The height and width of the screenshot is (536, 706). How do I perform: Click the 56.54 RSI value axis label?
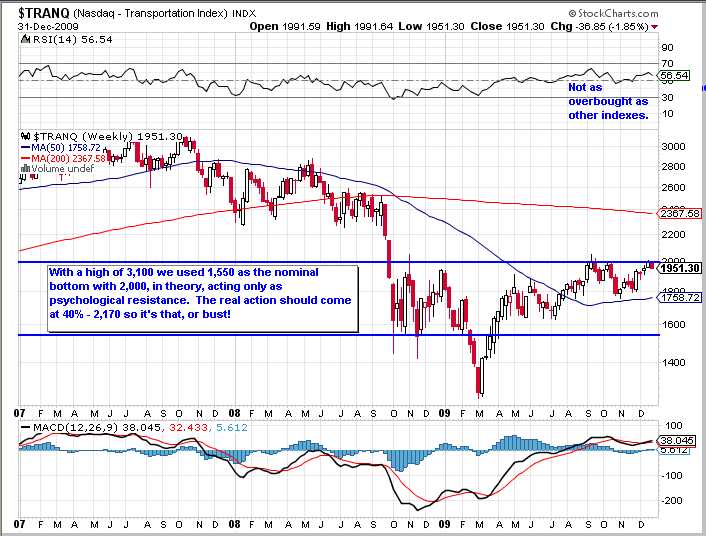(675, 76)
